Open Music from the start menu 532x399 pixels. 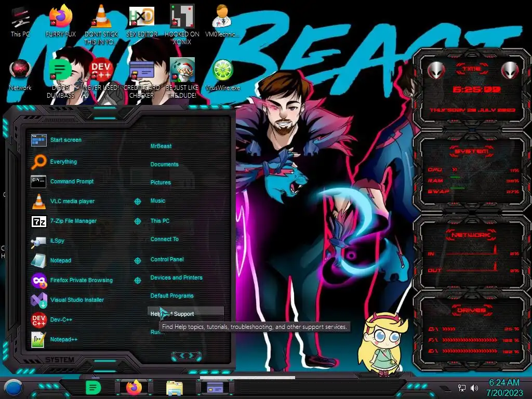click(x=158, y=201)
